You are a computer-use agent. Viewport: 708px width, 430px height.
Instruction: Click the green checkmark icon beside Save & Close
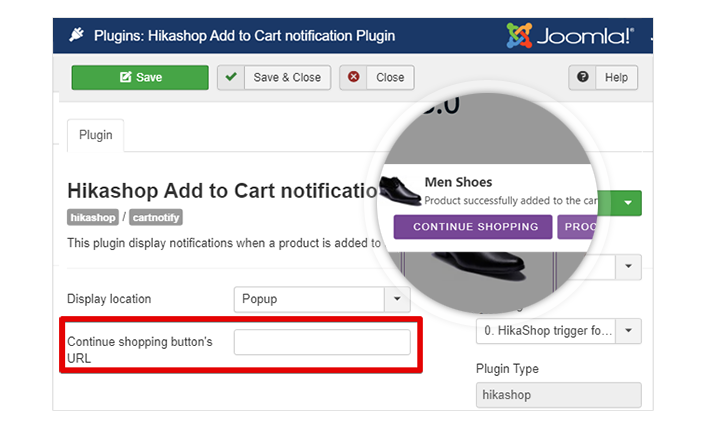coord(231,77)
